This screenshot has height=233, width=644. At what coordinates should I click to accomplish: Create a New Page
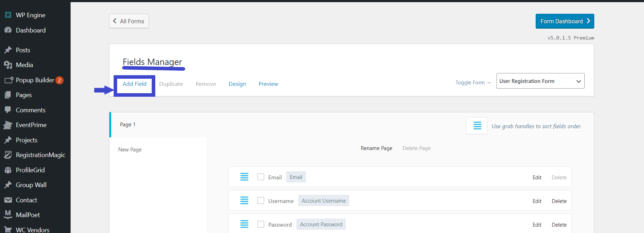click(130, 150)
